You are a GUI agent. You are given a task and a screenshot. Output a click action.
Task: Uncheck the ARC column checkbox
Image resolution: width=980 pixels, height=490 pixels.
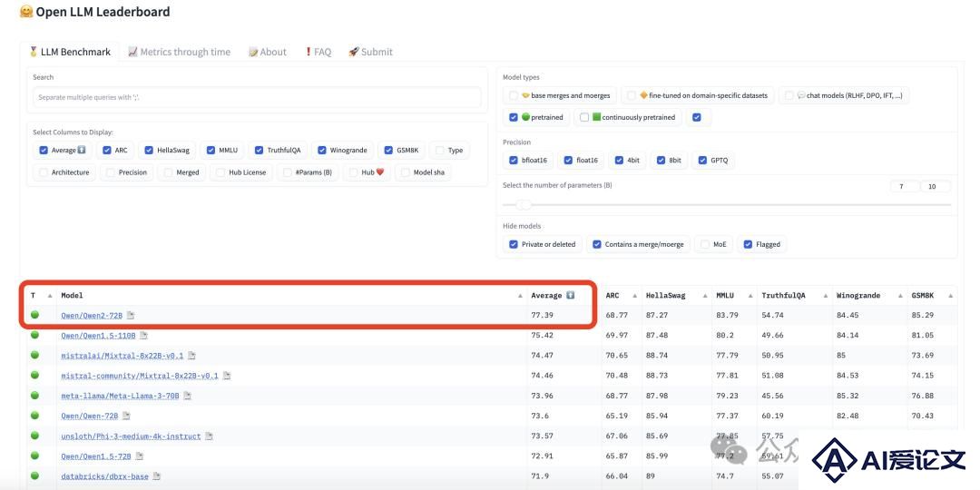107,150
